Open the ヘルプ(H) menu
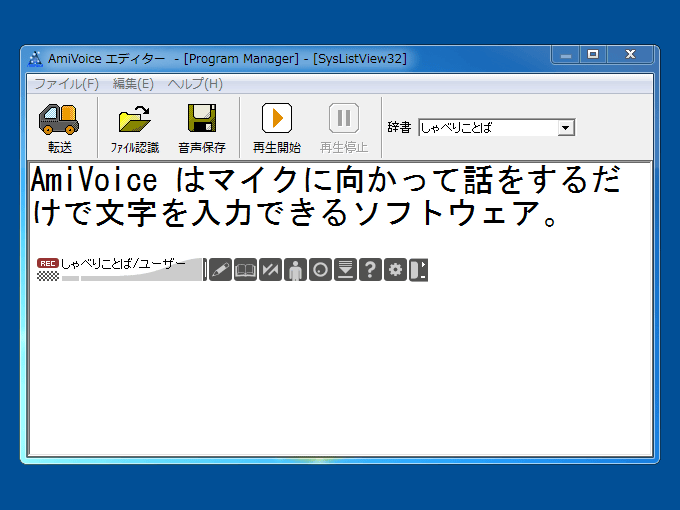 [x=195, y=84]
